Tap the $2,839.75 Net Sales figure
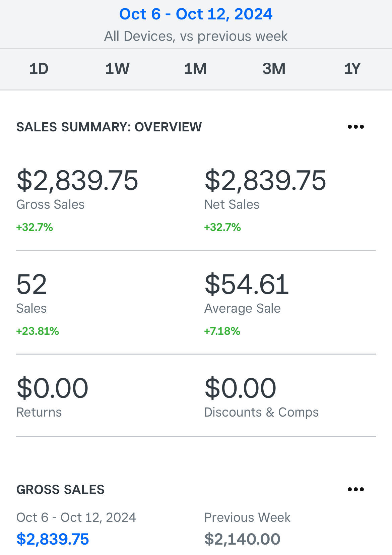This screenshot has height=555, width=392. click(265, 181)
